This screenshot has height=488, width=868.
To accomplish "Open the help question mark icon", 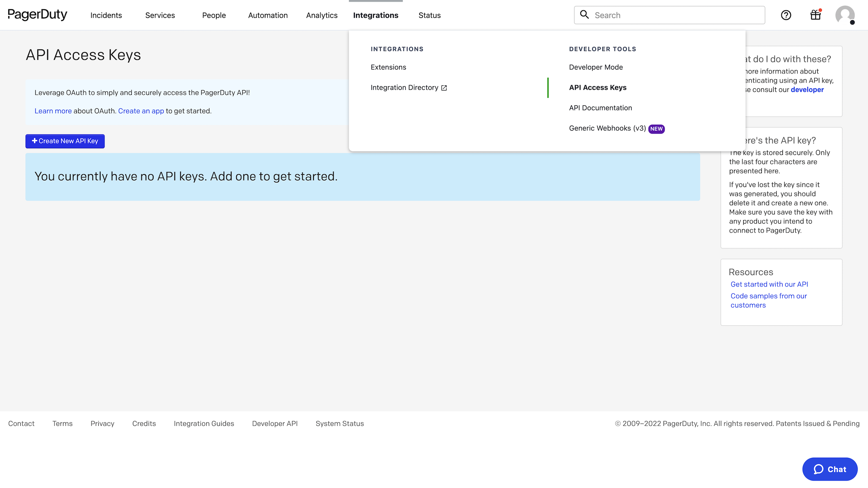I will 786,15.
